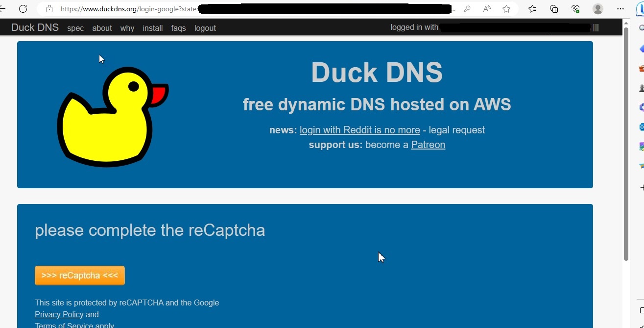
Task: Open Collections from the toolbar
Action: click(x=553, y=9)
